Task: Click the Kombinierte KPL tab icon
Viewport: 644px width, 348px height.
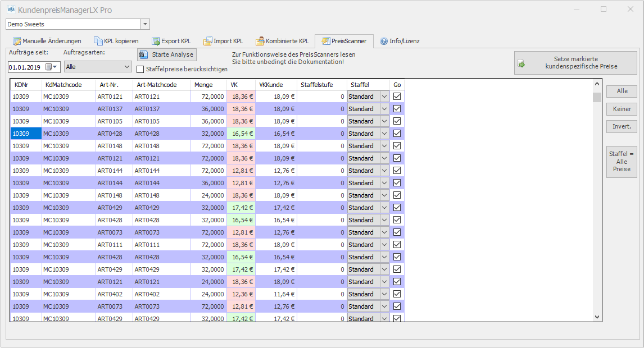Action: [x=260, y=41]
